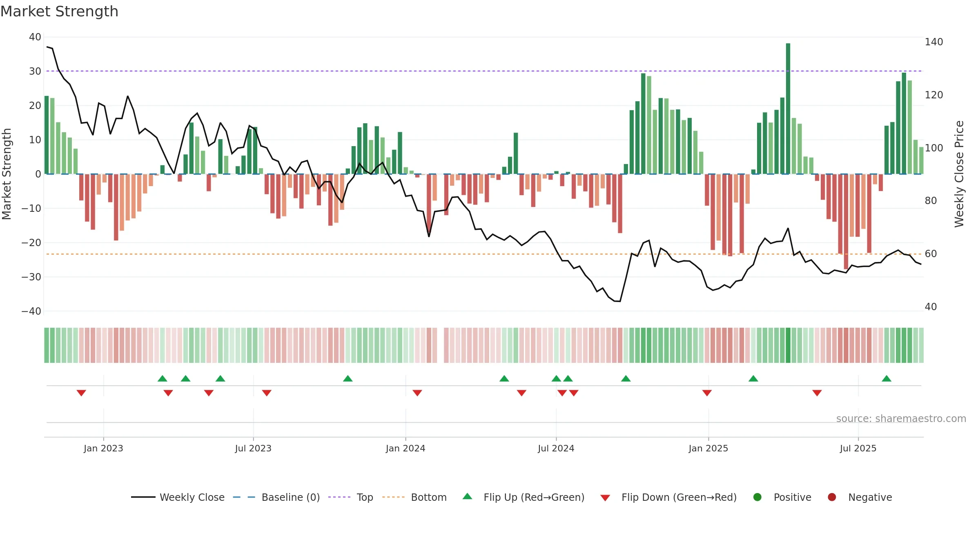Click the Flip Down marker just after Jul 2023
The height and width of the screenshot is (551, 980).
[x=267, y=393]
